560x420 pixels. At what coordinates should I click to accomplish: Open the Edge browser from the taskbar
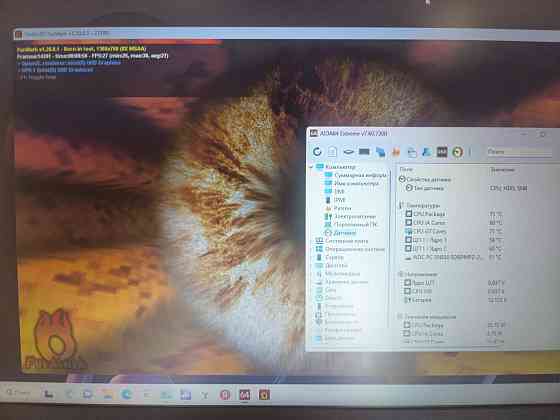127,394
